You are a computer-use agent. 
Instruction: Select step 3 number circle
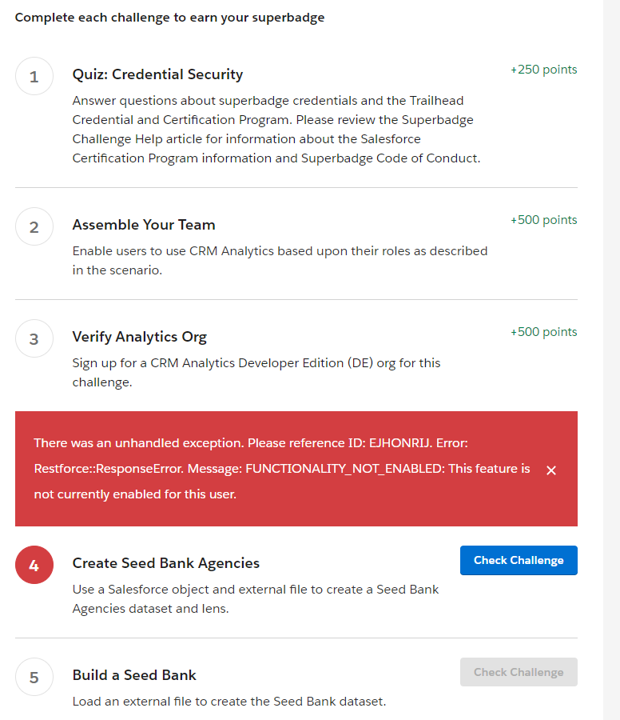click(34, 339)
